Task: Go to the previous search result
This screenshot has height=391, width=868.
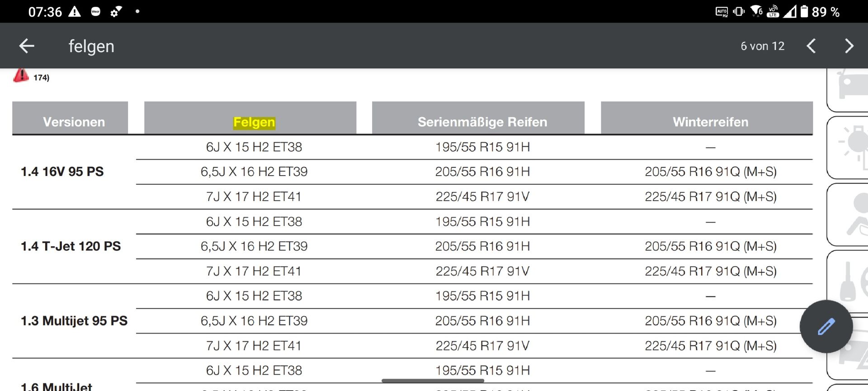Action: (x=811, y=46)
